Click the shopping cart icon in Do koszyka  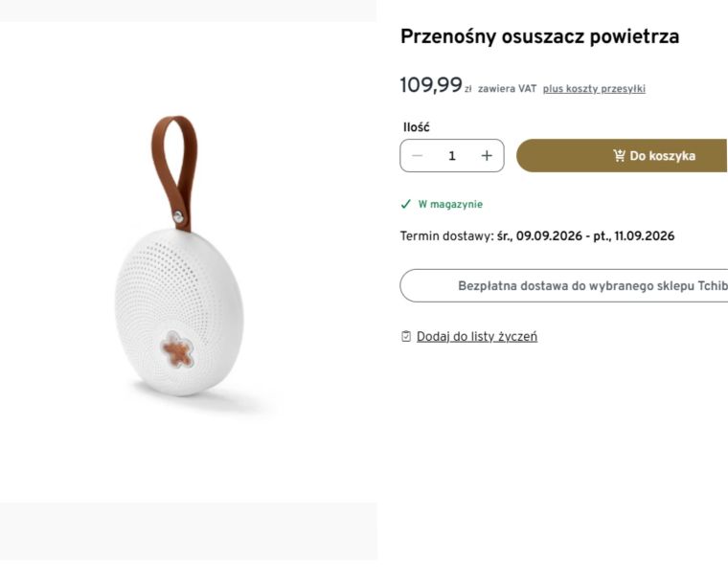(619, 155)
